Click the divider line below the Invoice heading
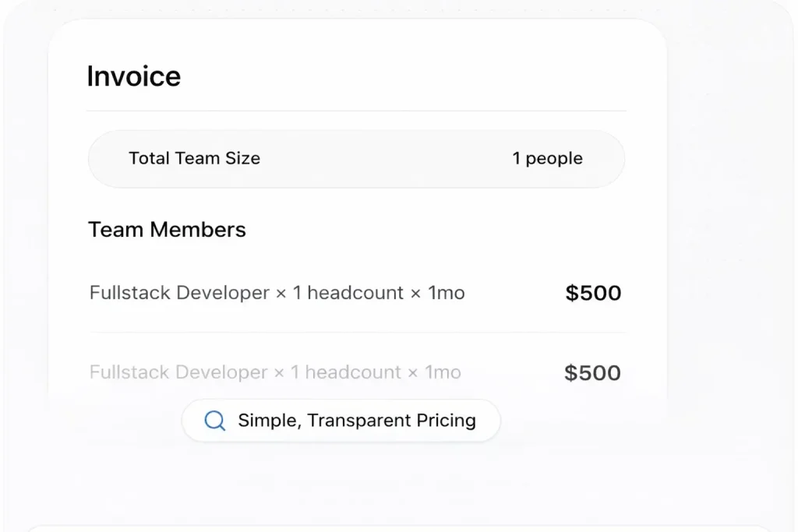798x532 pixels. pos(356,111)
